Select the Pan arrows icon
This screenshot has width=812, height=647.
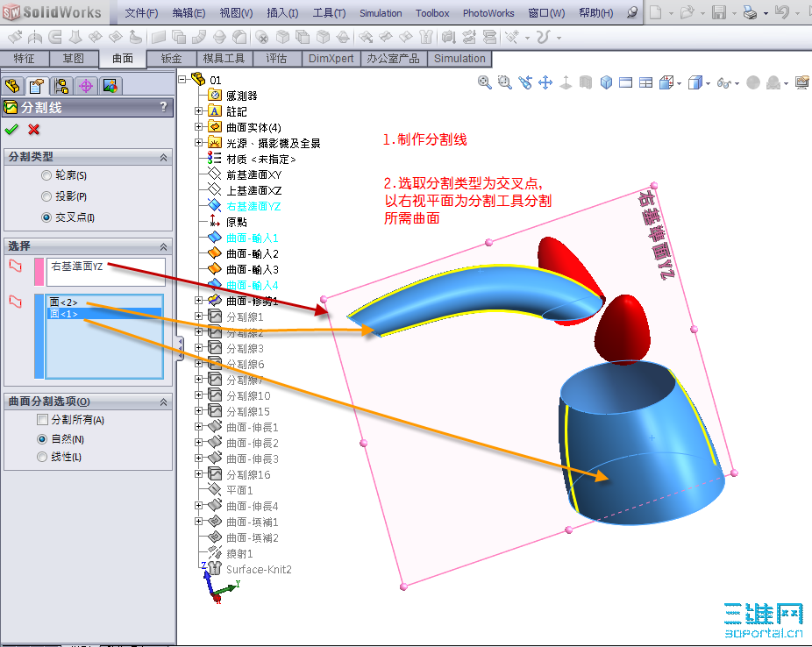coord(545,82)
